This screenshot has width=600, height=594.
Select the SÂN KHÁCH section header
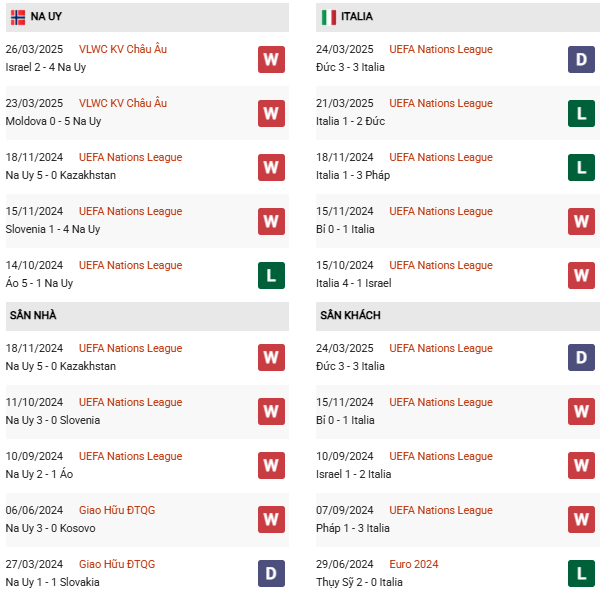pyautogui.click(x=350, y=316)
